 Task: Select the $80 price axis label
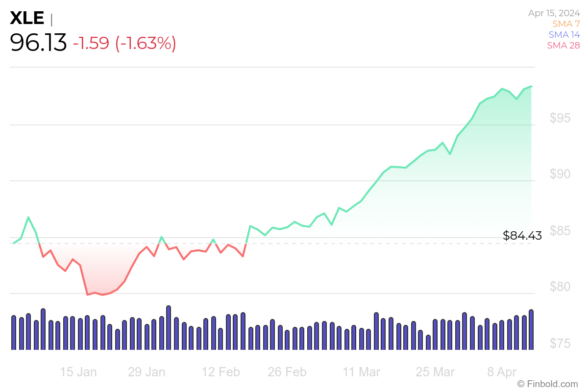coord(560,287)
